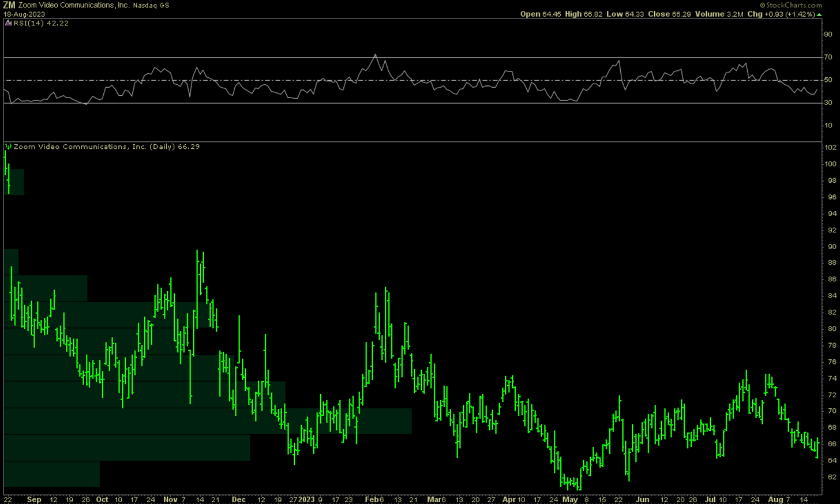Image resolution: width=840 pixels, height=504 pixels.
Task: Click the ZM ticker symbol
Action: [x=9, y=5]
